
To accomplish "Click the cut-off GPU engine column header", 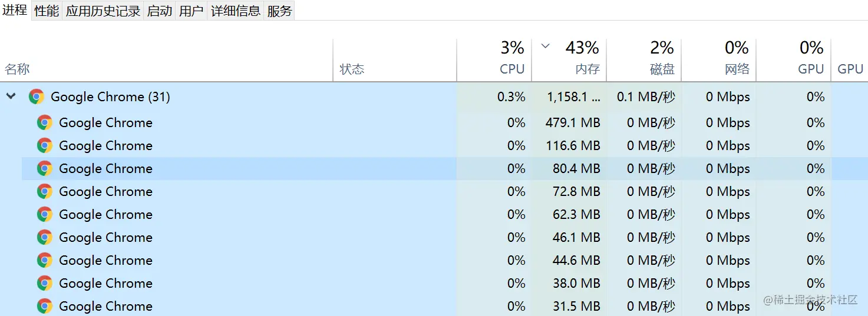I will (x=850, y=60).
